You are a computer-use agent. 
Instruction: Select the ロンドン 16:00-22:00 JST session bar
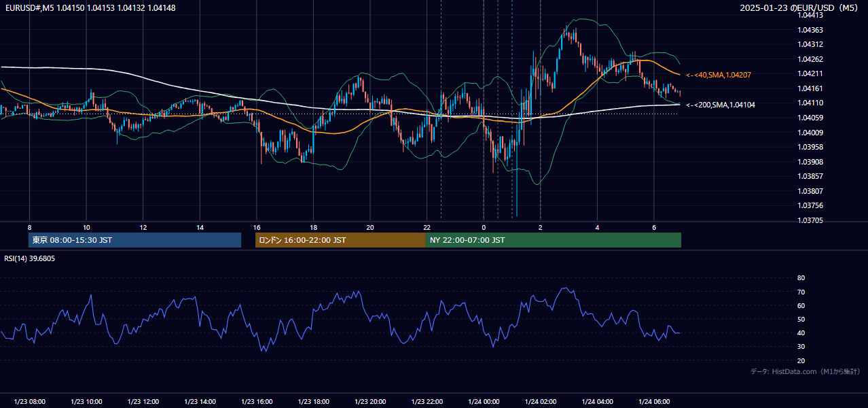340,240
